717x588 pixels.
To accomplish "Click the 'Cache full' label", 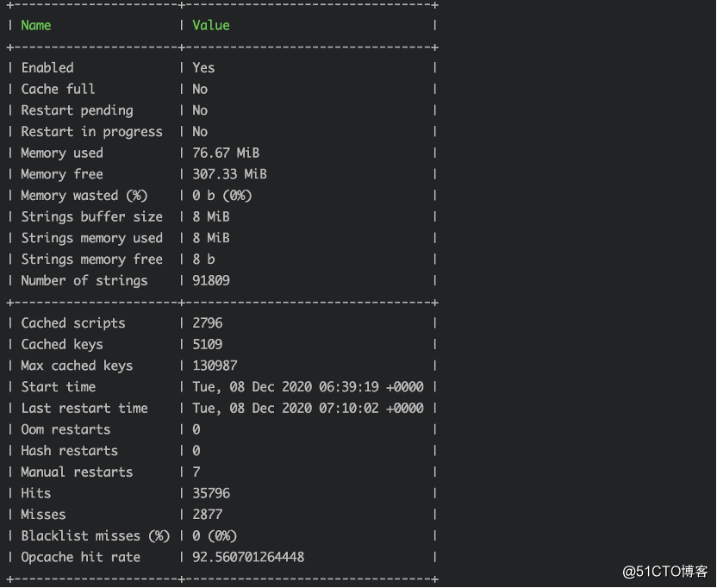I will 58,89.
